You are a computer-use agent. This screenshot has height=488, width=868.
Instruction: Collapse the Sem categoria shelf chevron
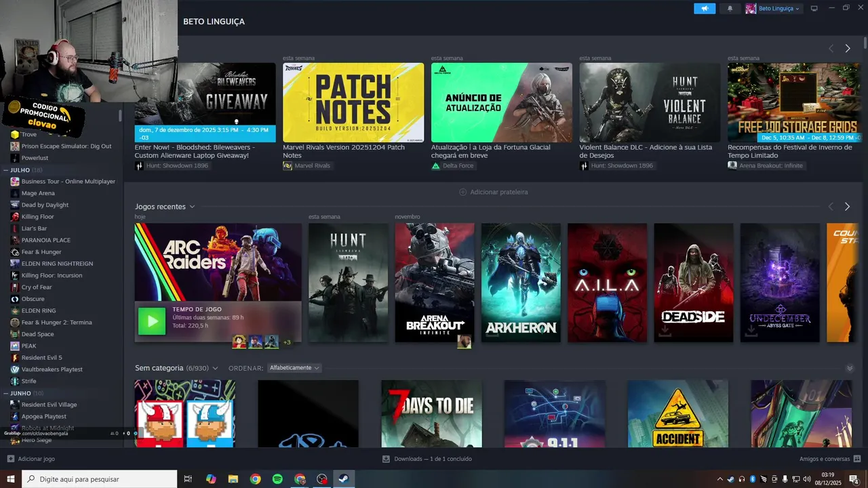tap(850, 368)
